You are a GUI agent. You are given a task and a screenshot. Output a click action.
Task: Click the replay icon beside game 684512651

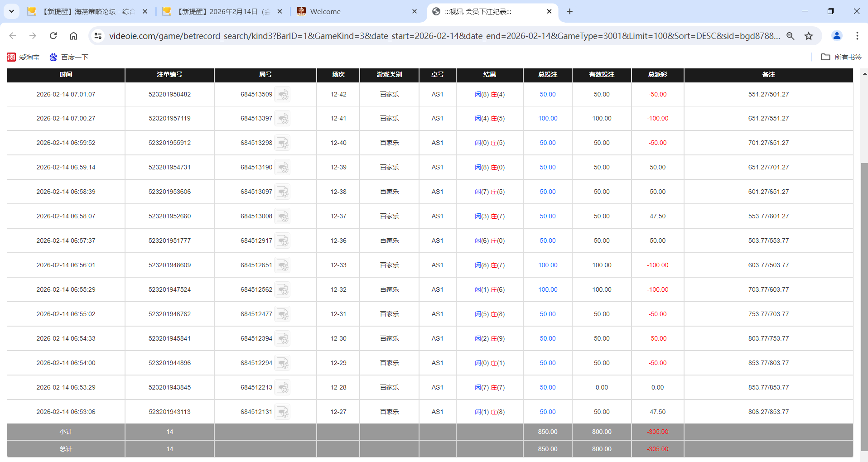pyautogui.click(x=282, y=265)
